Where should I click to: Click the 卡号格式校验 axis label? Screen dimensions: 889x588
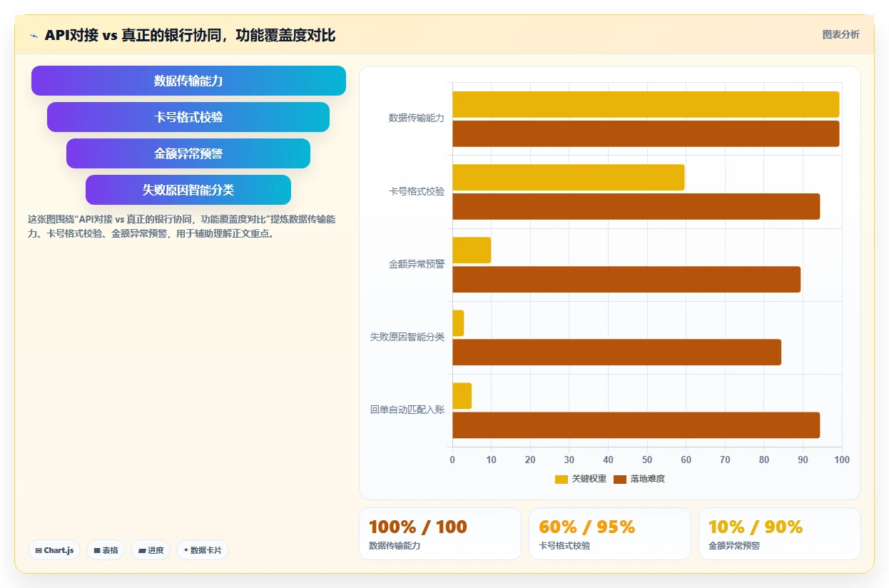click(417, 191)
